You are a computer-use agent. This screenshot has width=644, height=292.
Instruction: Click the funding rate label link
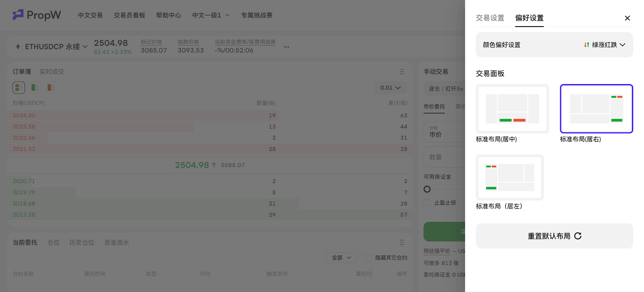tap(245, 42)
